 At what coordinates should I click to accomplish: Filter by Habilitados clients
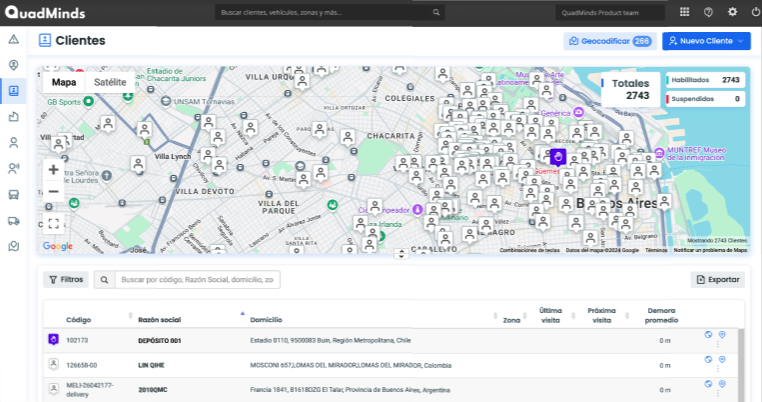click(706, 80)
